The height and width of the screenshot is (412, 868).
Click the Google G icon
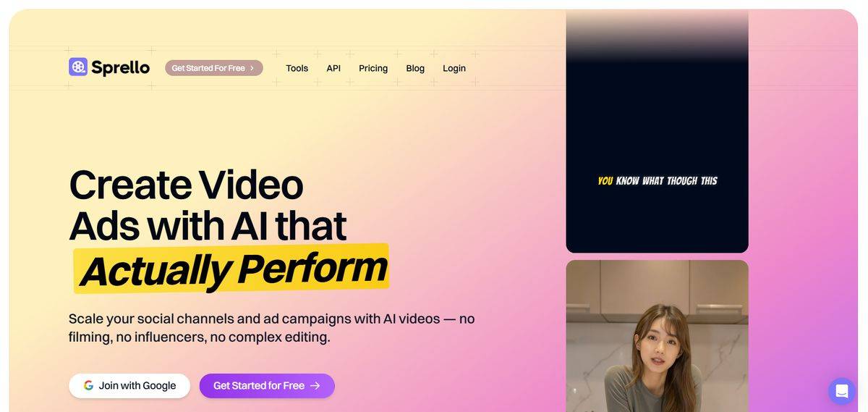pyautogui.click(x=88, y=386)
